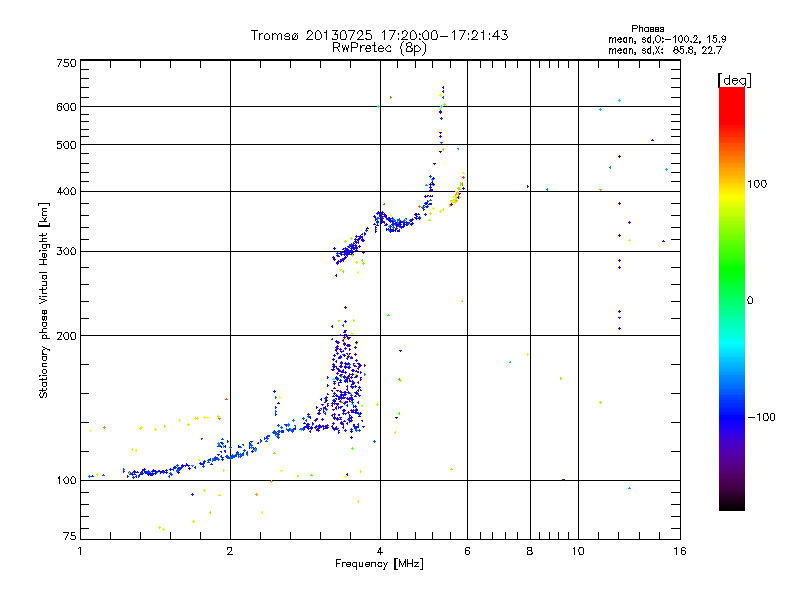Click the '[deg]' colorbar unit label
The height and width of the screenshot is (600, 800).
pos(734,80)
